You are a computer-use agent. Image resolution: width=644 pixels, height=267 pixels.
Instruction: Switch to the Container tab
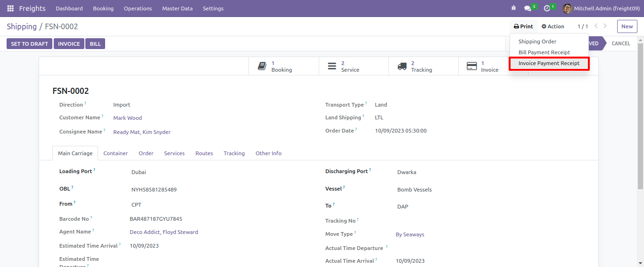116,153
